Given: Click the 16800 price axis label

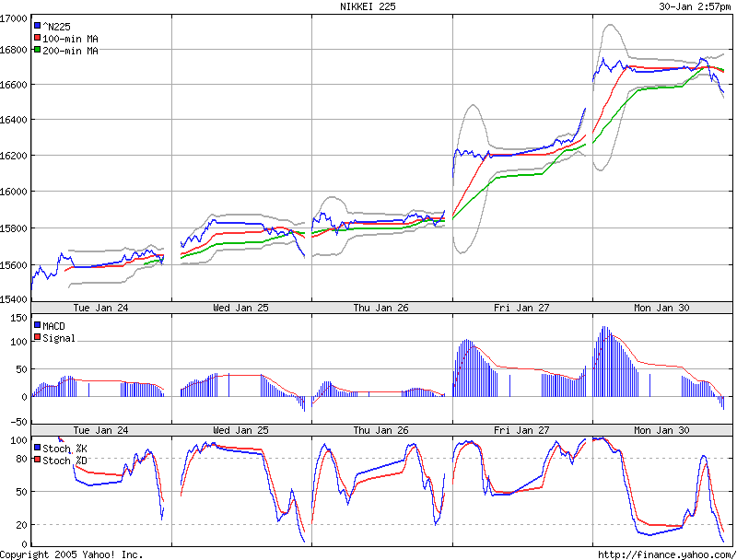Looking at the screenshot, I should coord(14,50).
